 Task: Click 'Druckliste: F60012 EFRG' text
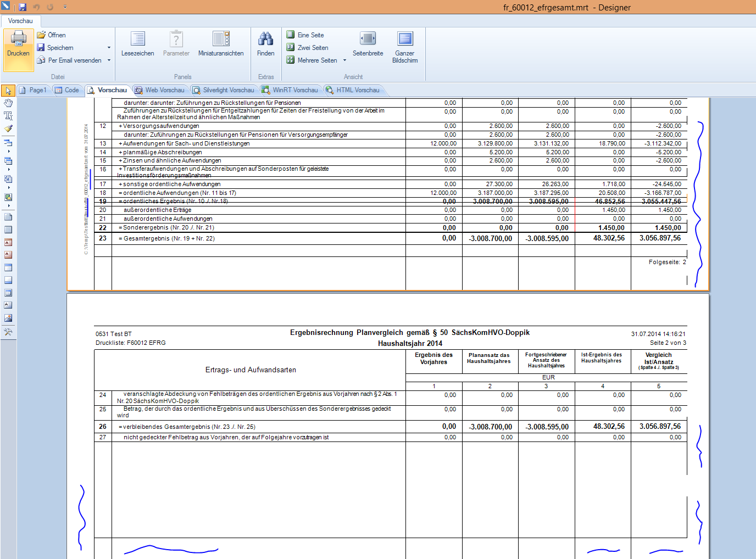click(130, 343)
